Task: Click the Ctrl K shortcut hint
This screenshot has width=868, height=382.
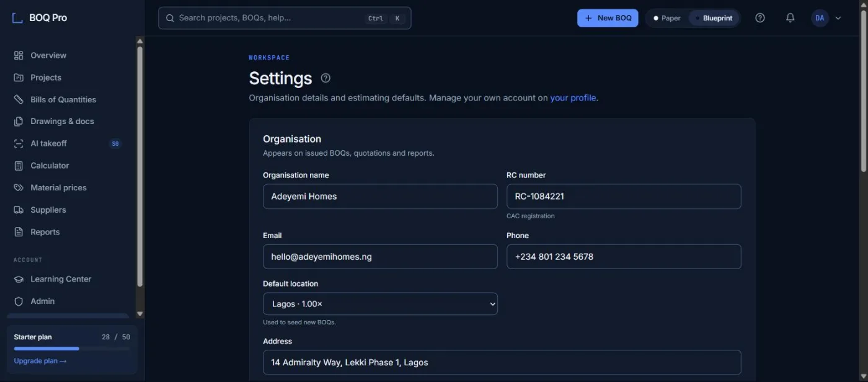Action: (385, 19)
